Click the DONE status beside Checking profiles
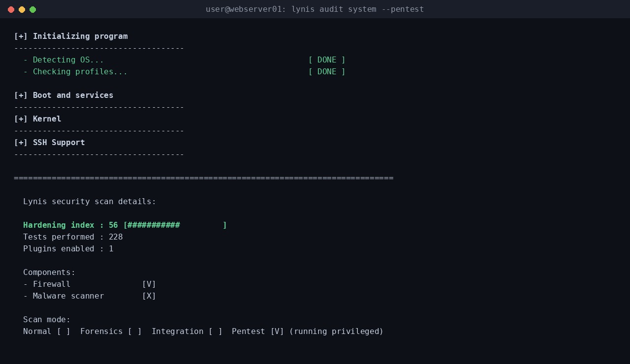 [x=327, y=72]
